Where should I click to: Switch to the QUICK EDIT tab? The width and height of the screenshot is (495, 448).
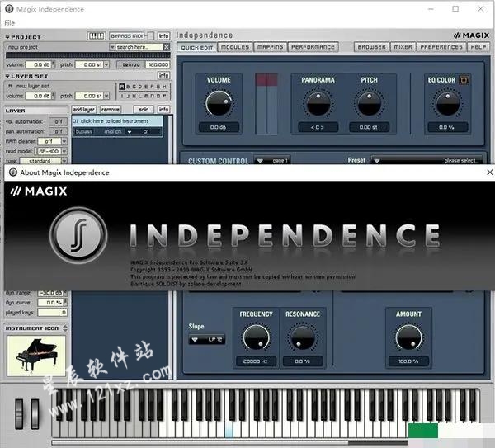pos(197,47)
